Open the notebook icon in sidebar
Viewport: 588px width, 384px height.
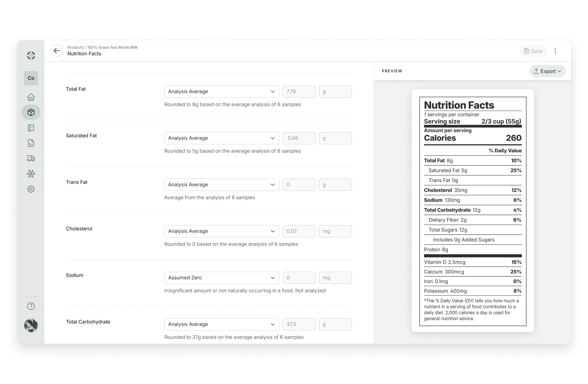(x=31, y=128)
